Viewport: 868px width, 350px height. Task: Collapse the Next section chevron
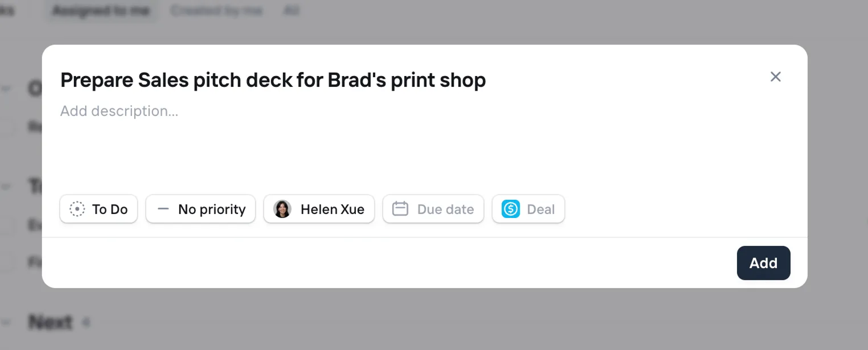tap(6, 323)
